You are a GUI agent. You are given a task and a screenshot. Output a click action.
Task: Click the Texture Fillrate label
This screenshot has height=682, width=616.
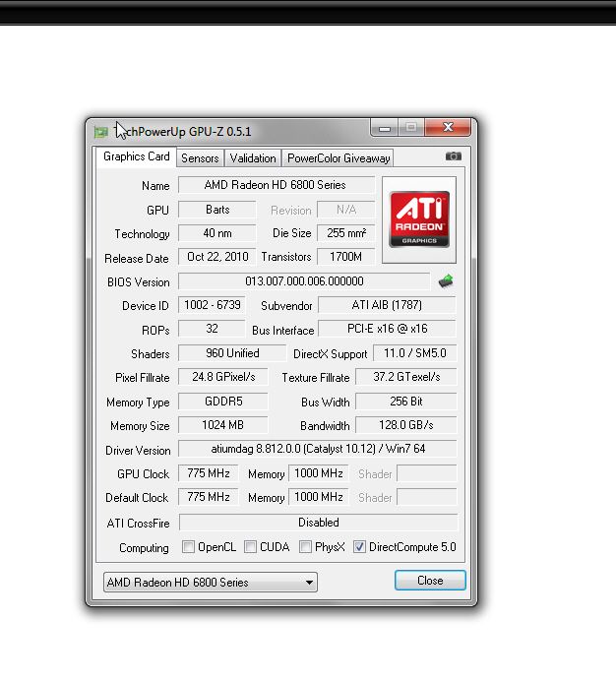pyautogui.click(x=316, y=378)
